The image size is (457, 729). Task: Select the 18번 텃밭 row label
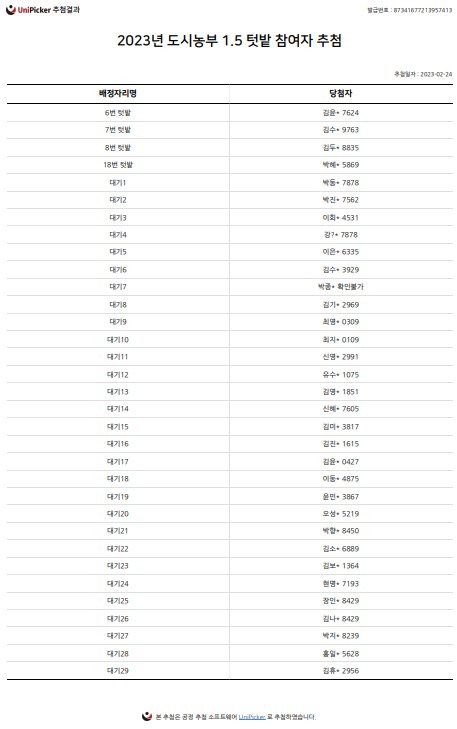pyautogui.click(x=118, y=165)
